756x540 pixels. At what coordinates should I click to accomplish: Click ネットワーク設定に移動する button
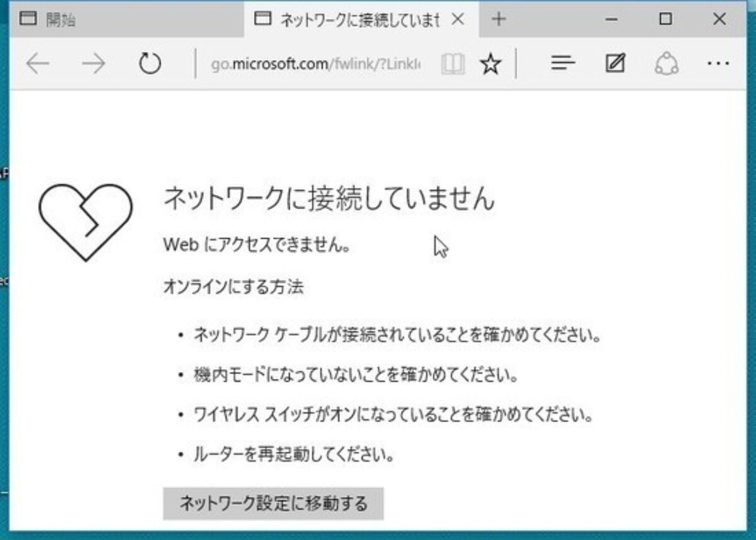(273, 503)
